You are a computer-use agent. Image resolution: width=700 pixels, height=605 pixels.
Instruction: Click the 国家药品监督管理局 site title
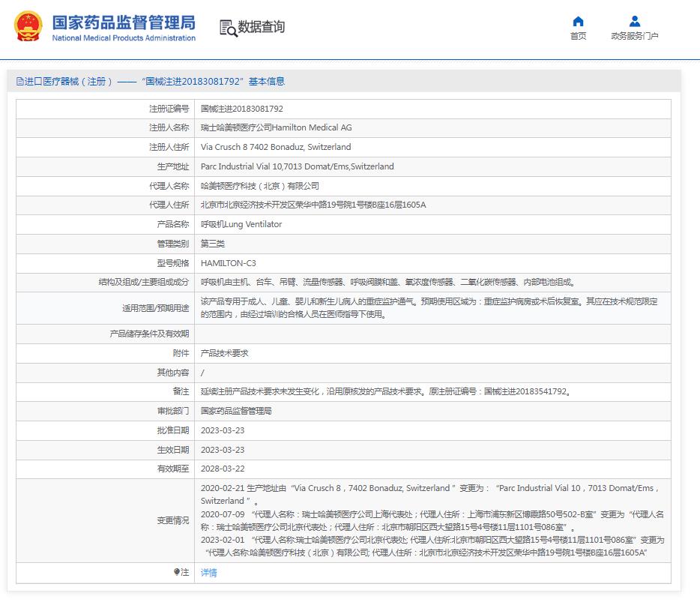click(x=124, y=21)
